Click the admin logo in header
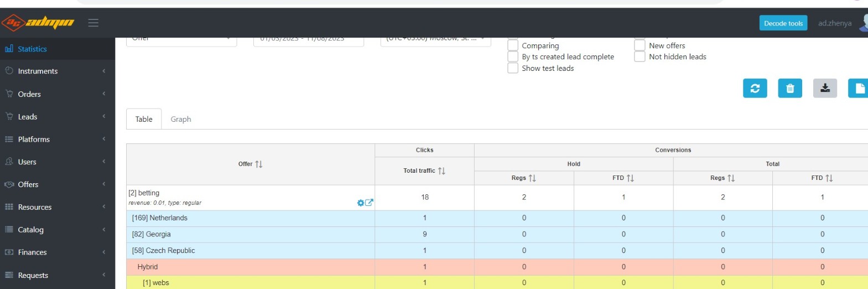 coord(38,23)
